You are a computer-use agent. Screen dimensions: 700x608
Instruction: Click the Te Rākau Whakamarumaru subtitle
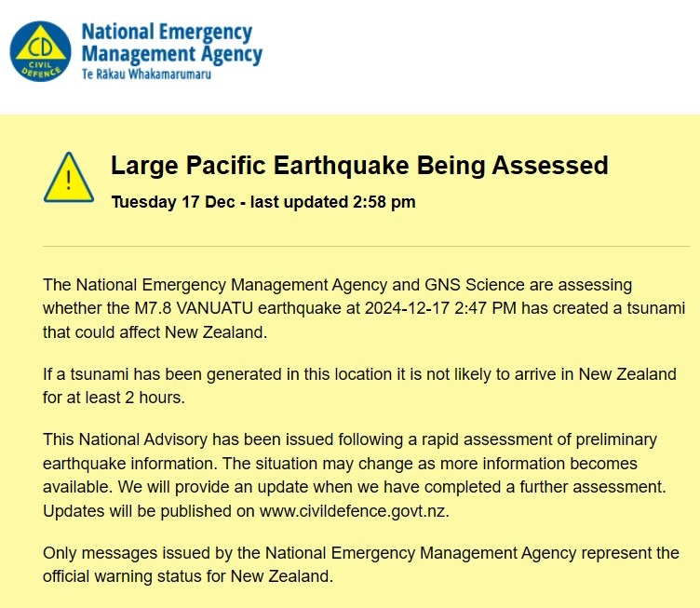click(x=146, y=74)
